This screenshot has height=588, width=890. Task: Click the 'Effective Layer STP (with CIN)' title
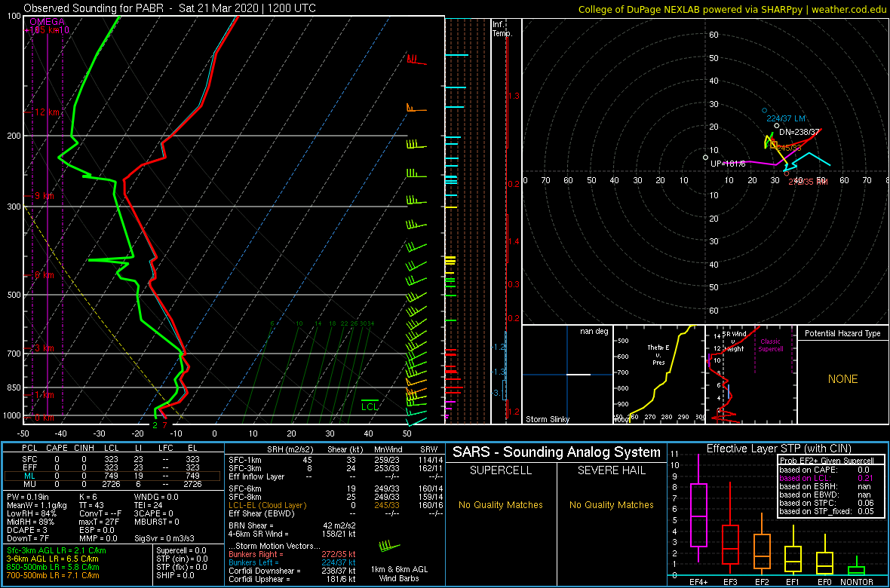pos(777,449)
